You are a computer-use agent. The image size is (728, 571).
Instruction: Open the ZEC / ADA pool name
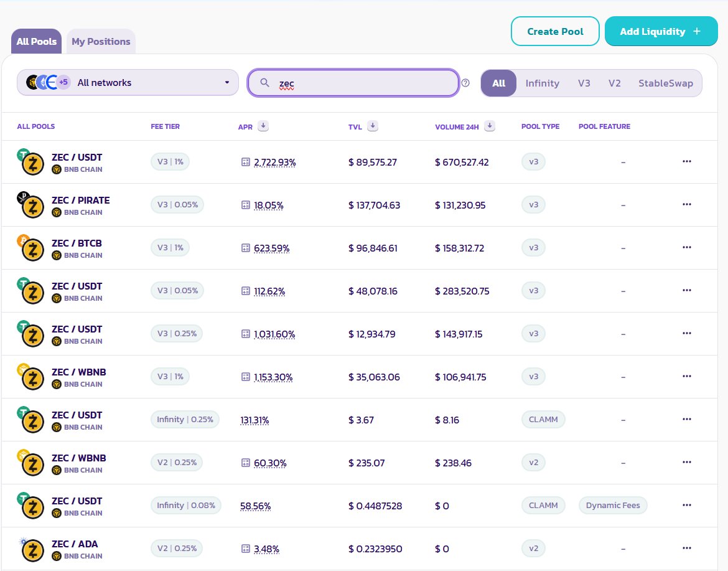[75, 544]
